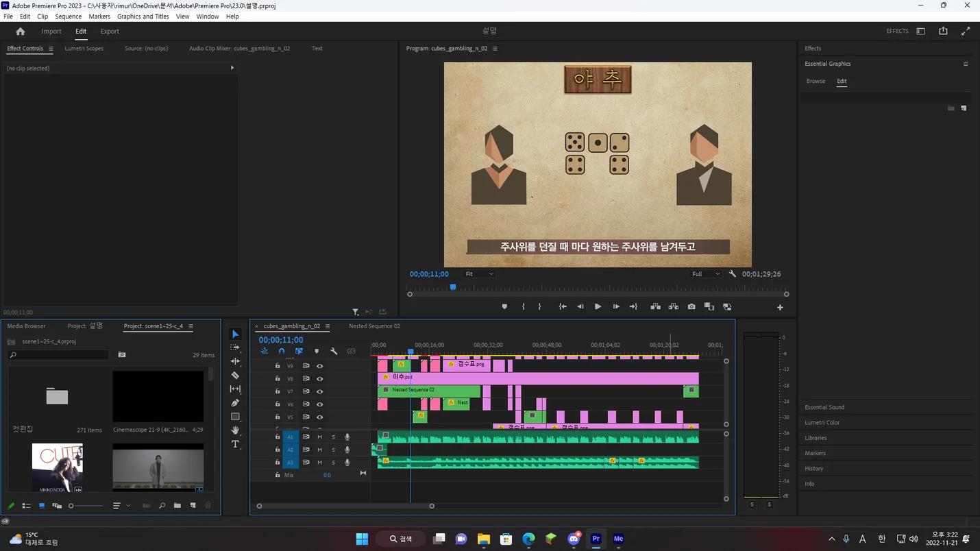The width and height of the screenshot is (980, 551).
Task: Expand Lumetri Color panel
Action: pos(822,422)
